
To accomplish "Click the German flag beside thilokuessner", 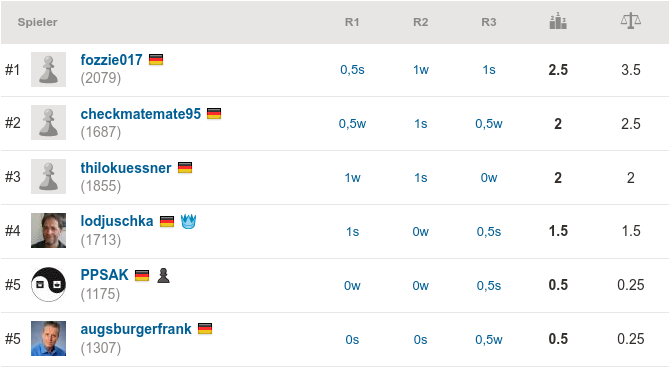I will coord(185,167).
